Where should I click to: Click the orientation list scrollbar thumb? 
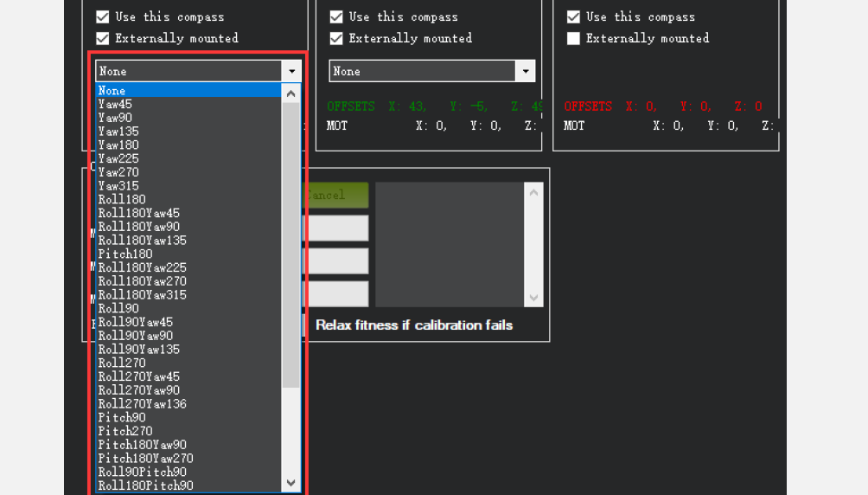(291, 242)
